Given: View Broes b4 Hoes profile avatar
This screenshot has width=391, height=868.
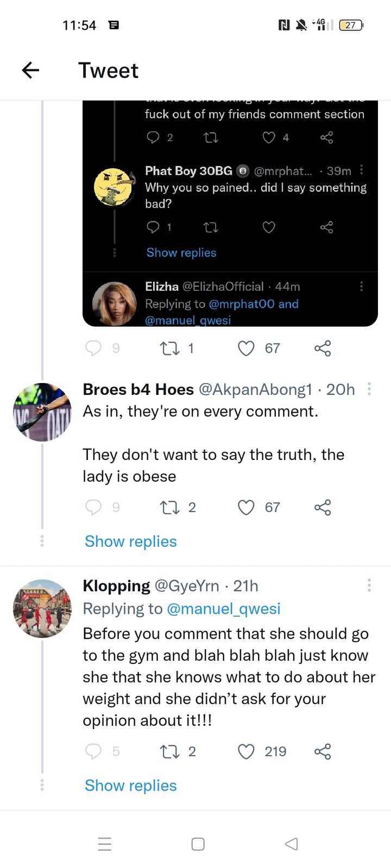Looking at the screenshot, I should click(x=42, y=412).
